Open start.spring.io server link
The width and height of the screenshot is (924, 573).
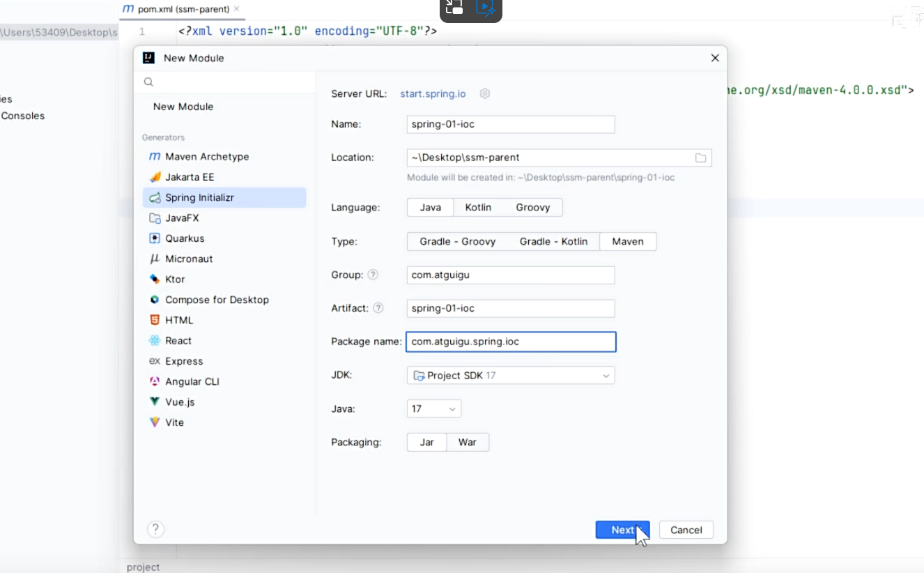click(x=433, y=93)
